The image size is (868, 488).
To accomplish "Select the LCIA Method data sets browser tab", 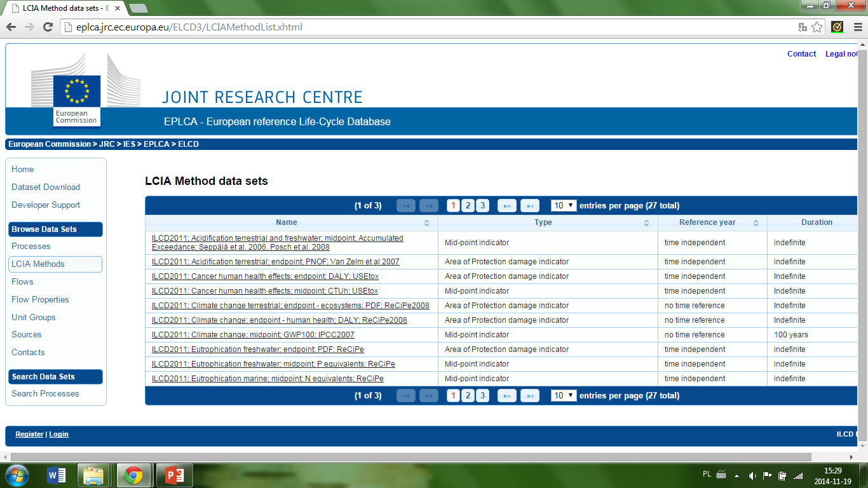I will pyautogui.click(x=64, y=8).
